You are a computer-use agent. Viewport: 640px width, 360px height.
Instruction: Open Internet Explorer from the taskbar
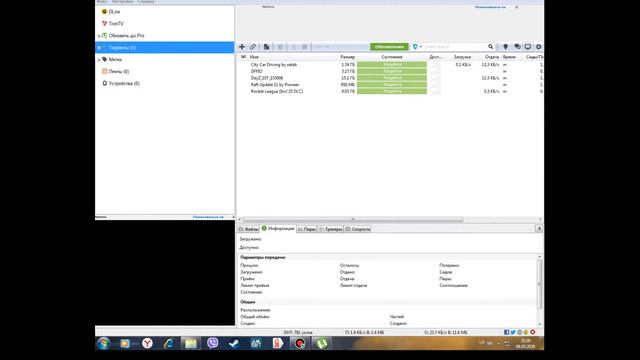click(x=169, y=343)
